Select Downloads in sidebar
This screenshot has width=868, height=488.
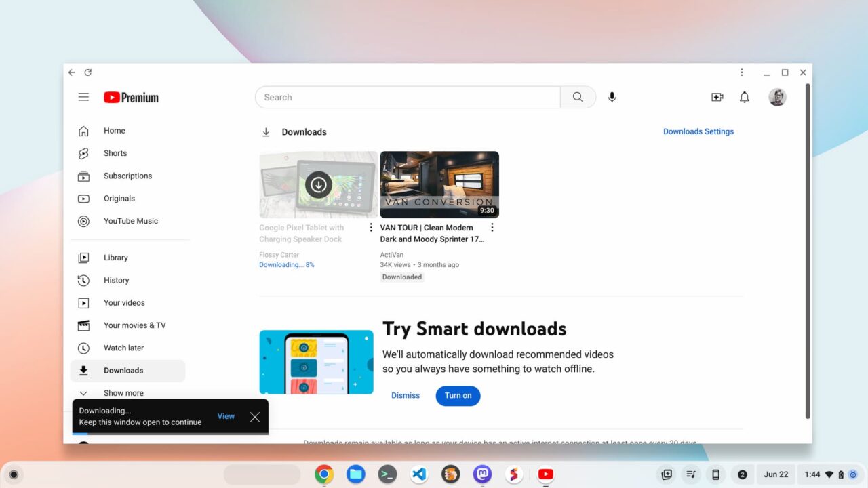click(127, 371)
